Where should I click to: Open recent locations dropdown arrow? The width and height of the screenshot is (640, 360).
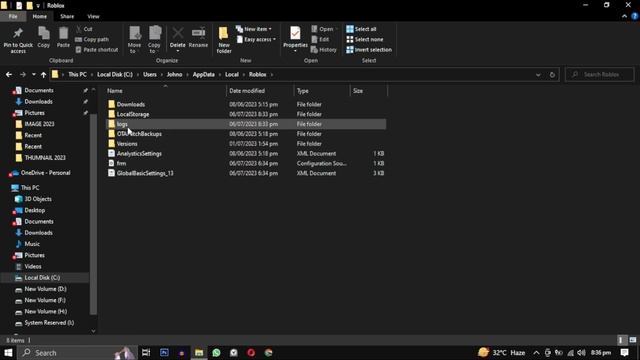[33, 75]
